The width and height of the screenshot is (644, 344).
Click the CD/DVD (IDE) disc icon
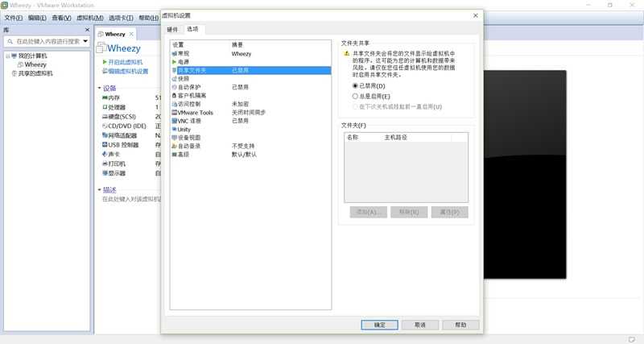(x=105, y=126)
